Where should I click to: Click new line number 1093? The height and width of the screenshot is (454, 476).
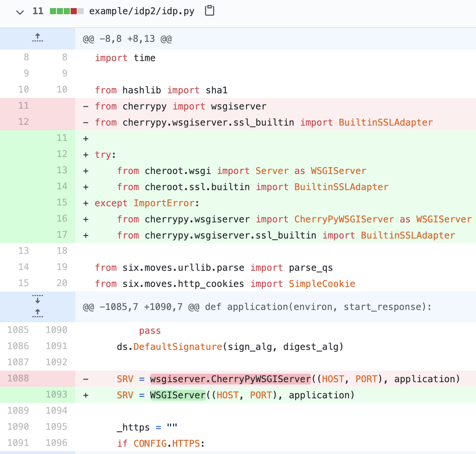click(56, 394)
